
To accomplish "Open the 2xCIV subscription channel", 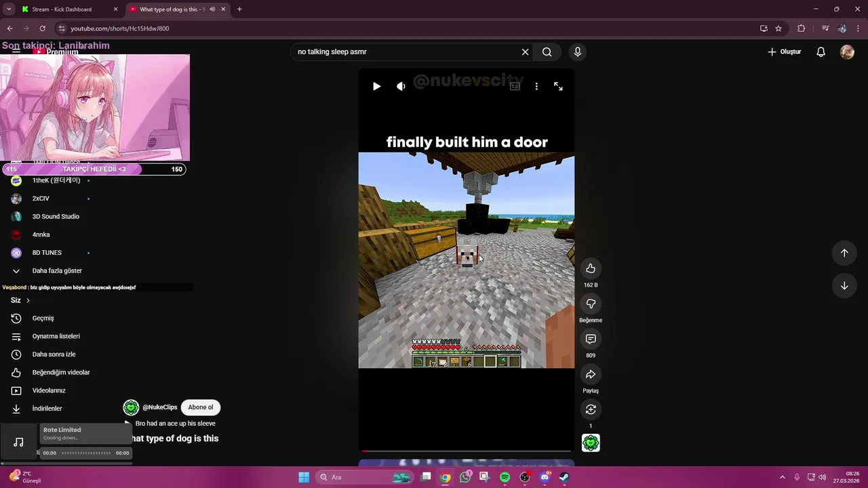I will coord(41,199).
